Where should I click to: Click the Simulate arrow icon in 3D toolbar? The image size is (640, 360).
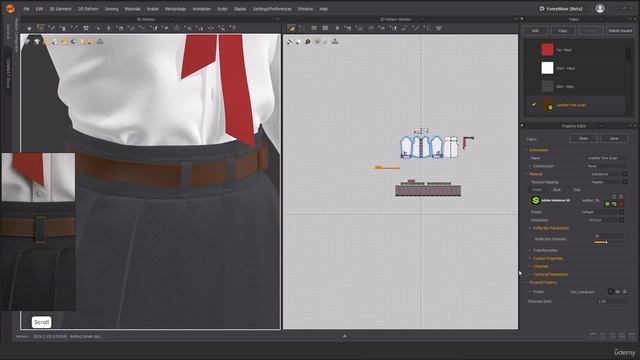(x=29, y=28)
